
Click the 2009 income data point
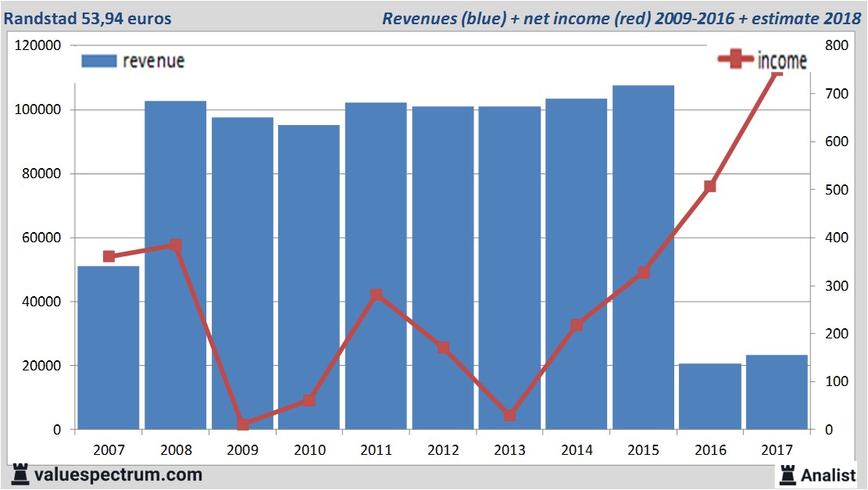[243, 424]
